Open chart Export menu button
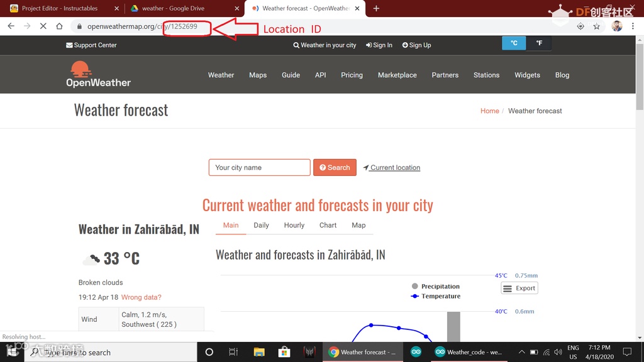Screen dimensions: 644x362 [x=519, y=288]
